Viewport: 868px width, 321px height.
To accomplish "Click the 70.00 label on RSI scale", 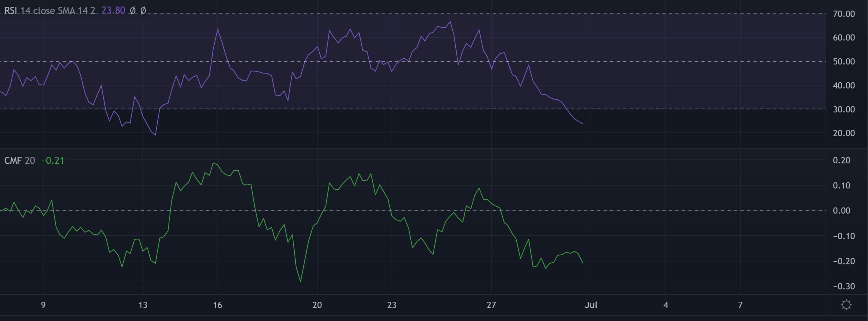I will click(844, 14).
